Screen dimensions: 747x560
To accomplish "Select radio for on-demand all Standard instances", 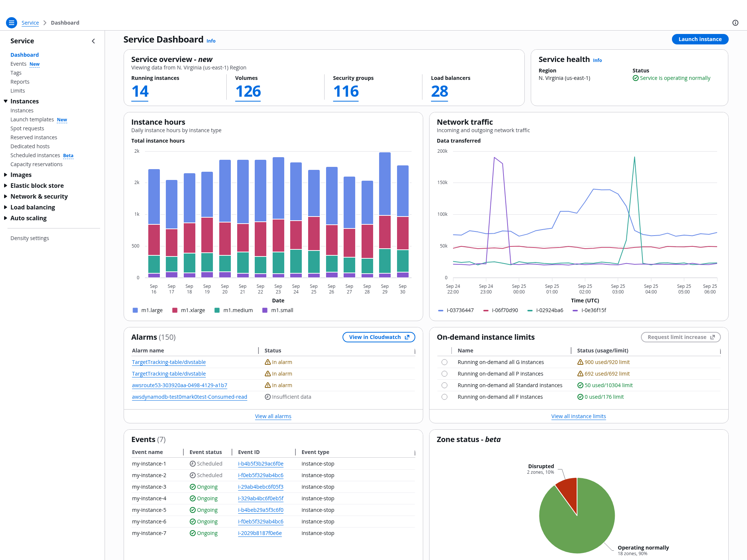I will click(x=444, y=385).
